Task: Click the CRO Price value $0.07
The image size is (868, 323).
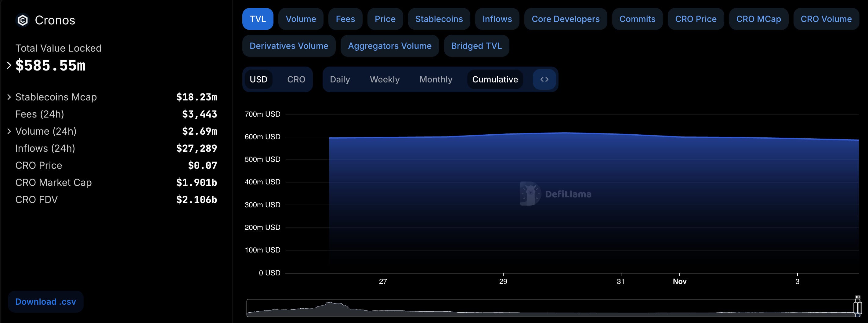Action: click(x=203, y=165)
